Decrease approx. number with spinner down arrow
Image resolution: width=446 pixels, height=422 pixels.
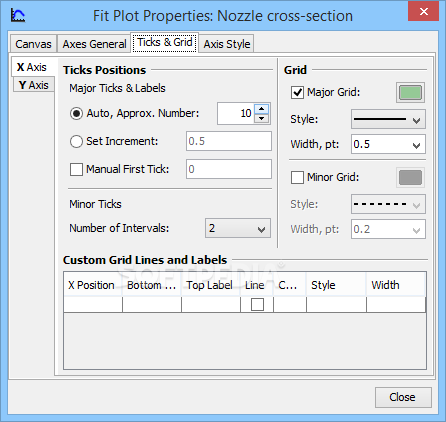click(262, 118)
